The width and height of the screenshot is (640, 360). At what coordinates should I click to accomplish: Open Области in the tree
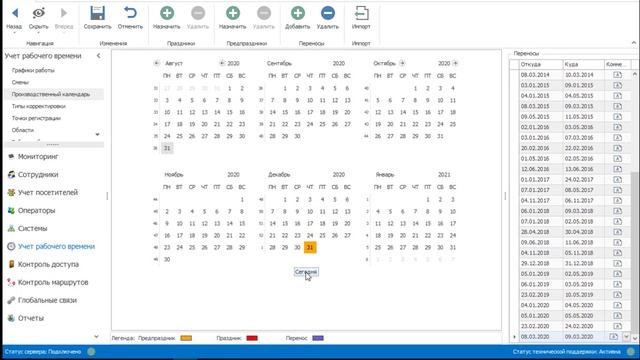[23, 130]
